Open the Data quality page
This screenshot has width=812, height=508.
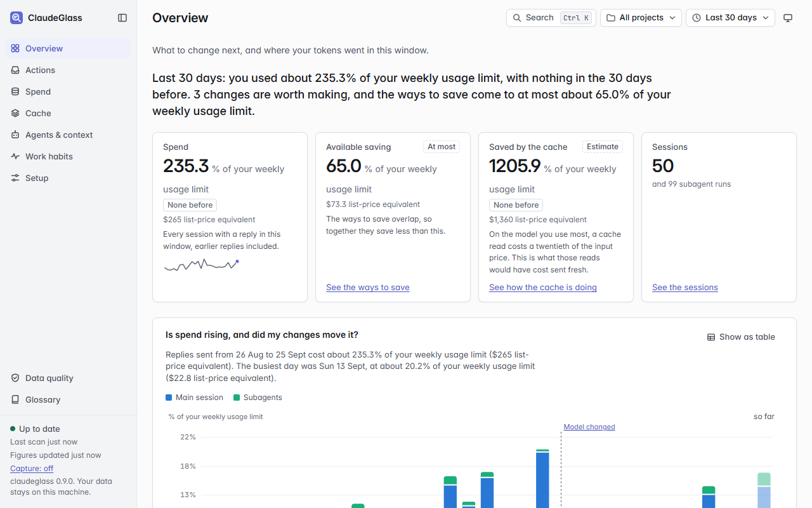pos(69,378)
